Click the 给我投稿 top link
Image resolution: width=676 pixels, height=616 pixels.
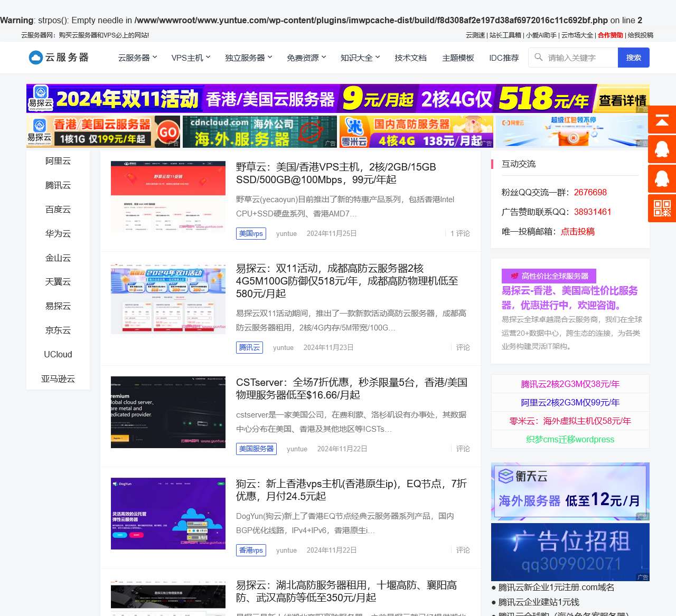[x=641, y=35]
